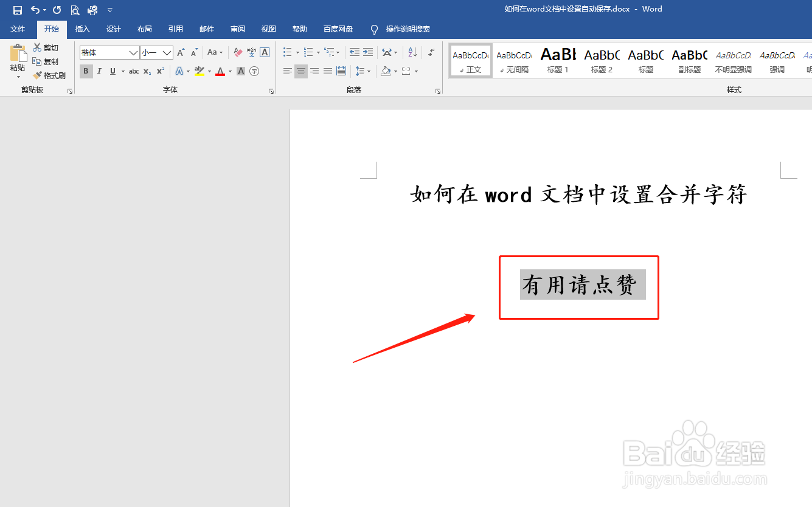812x507 pixels.
Task: Open the numbered list dropdown arrow
Action: tap(318, 53)
